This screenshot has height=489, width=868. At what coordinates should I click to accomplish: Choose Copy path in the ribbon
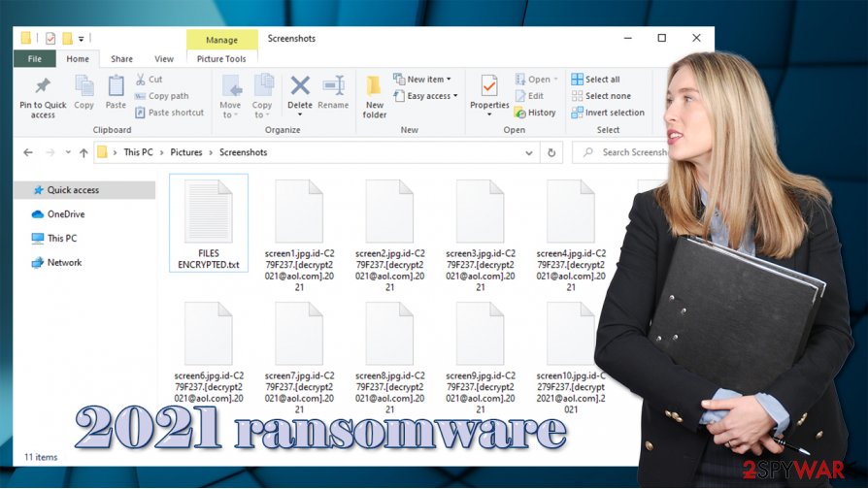161,96
